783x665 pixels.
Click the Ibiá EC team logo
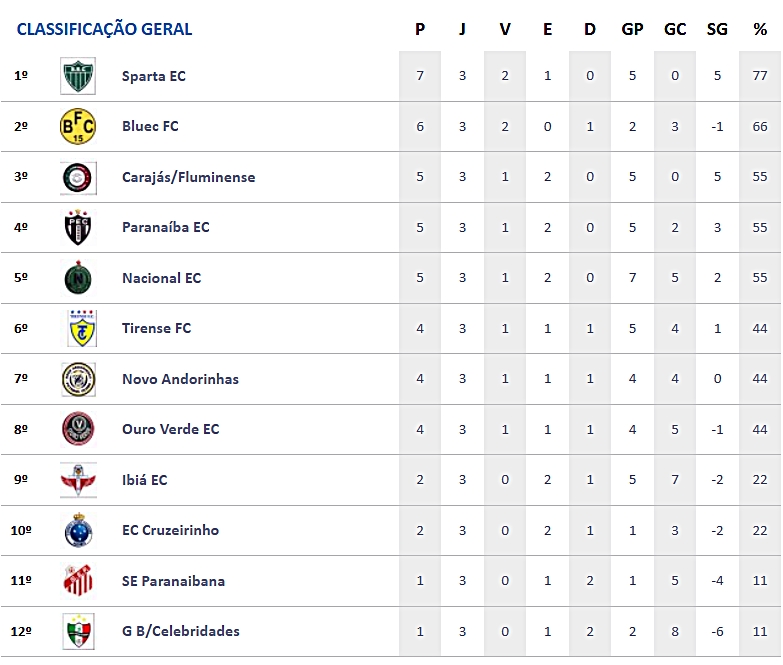[77, 480]
